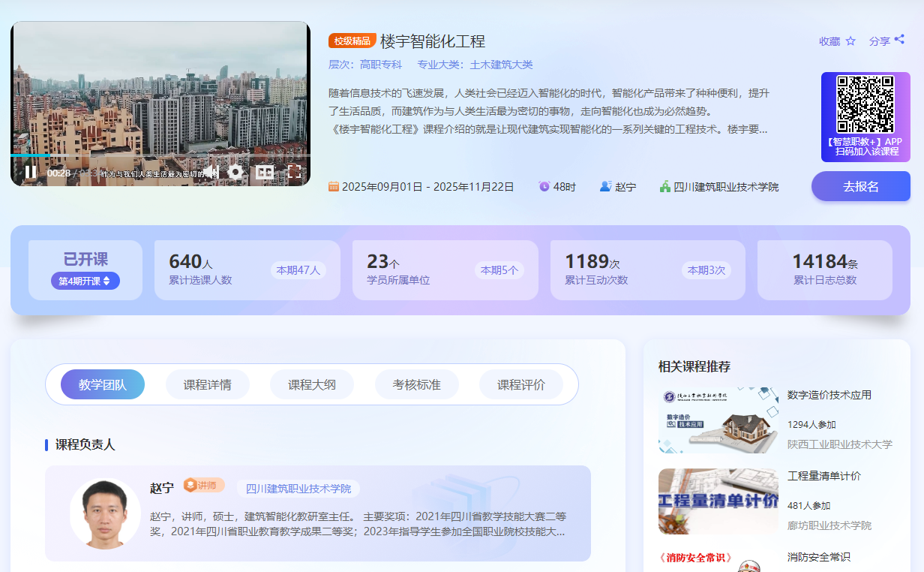Image resolution: width=924 pixels, height=572 pixels.
Task: Click the 四川建筑职业技术学院 tag in teacher card
Action: pyautogui.click(x=298, y=489)
